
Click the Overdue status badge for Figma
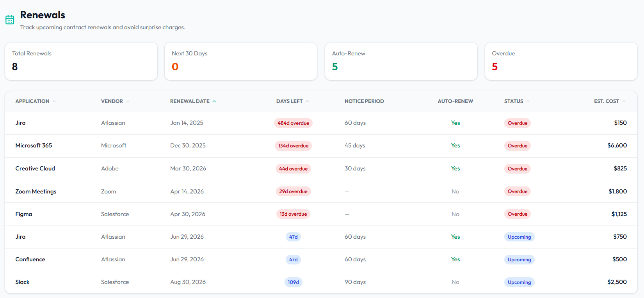pyautogui.click(x=518, y=214)
